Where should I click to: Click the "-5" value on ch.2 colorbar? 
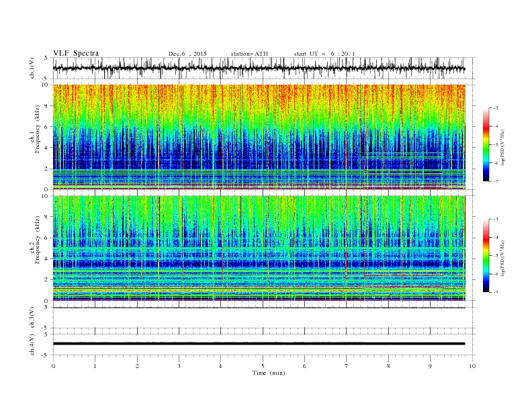click(495, 256)
